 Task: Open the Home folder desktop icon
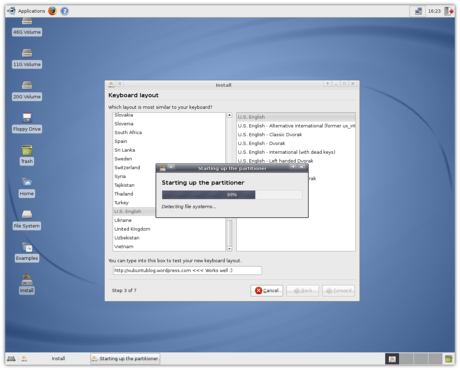click(27, 188)
